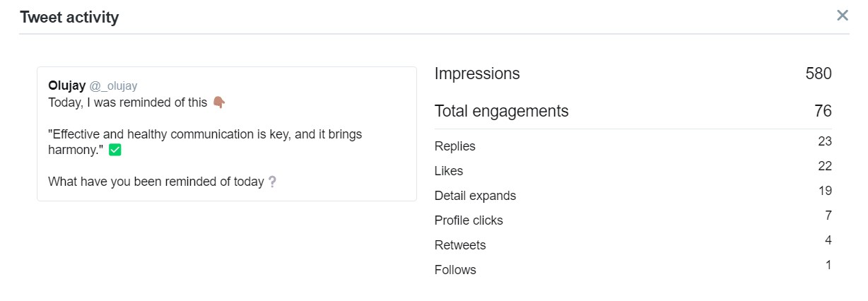Select the Total engagements label
This screenshot has width=868, height=301.
pyautogui.click(x=501, y=111)
